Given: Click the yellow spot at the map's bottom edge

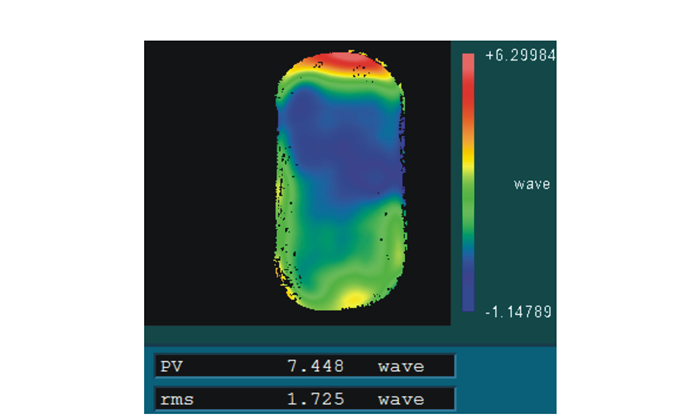Looking at the screenshot, I should click(x=350, y=297).
